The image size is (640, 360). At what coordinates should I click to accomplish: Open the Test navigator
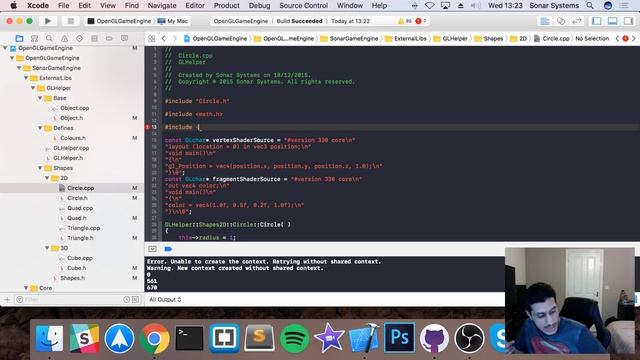pos(79,38)
